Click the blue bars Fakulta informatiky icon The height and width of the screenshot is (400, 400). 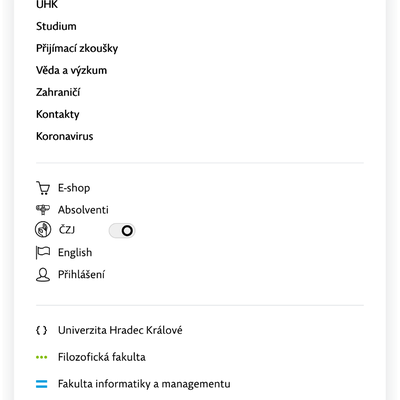(x=42, y=384)
